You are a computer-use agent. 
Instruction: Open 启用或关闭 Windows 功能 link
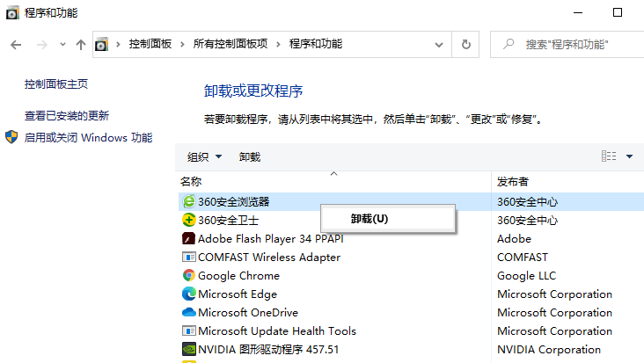pos(88,137)
